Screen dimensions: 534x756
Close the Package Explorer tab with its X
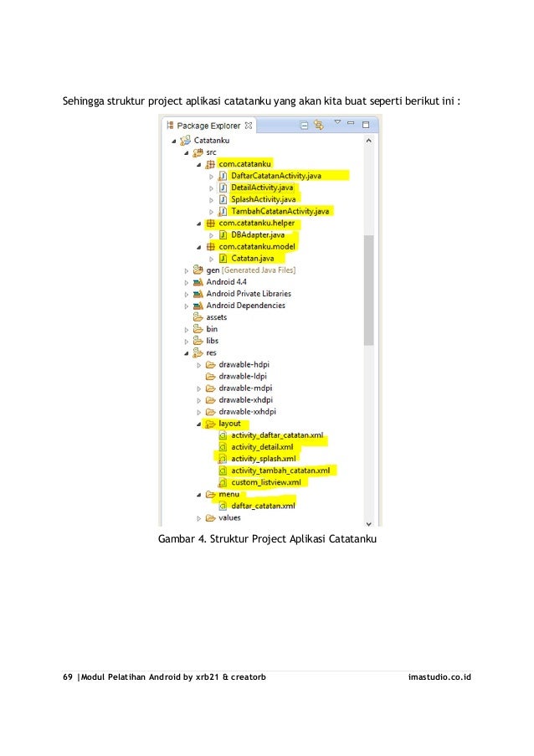249,126
